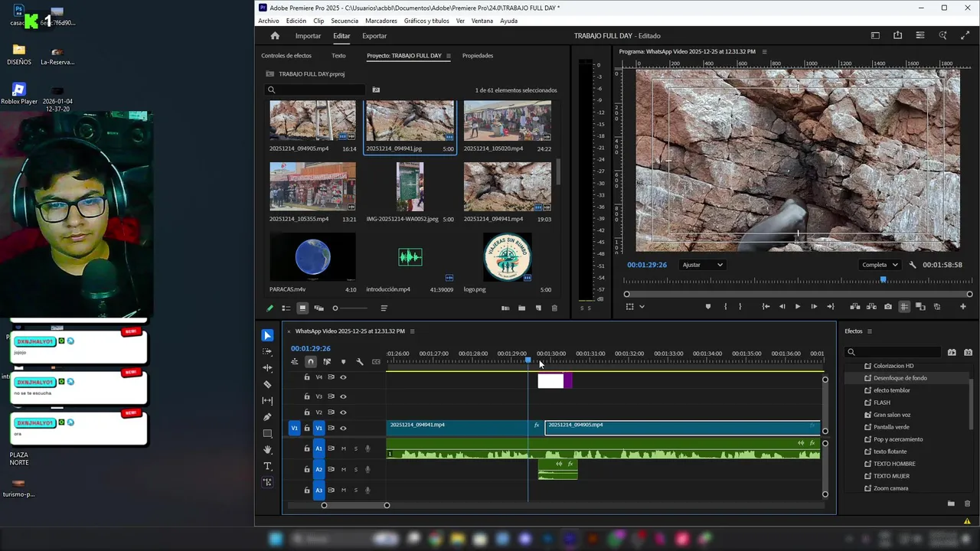Mute audio track A1

[343, 448]
